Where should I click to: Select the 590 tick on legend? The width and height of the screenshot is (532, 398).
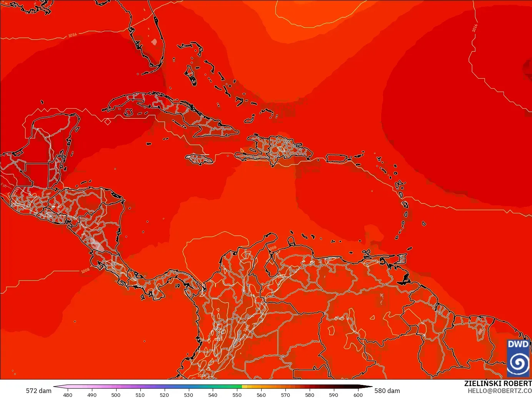click(334, 395)
